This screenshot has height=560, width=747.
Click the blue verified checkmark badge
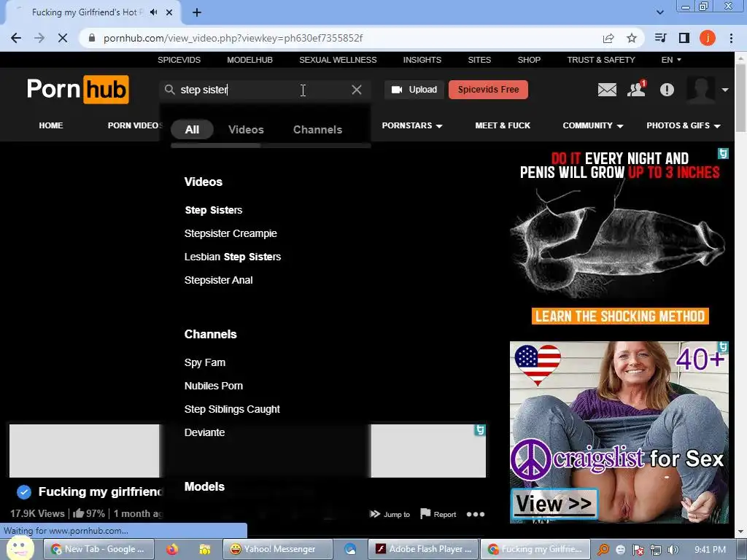[24, 492]
